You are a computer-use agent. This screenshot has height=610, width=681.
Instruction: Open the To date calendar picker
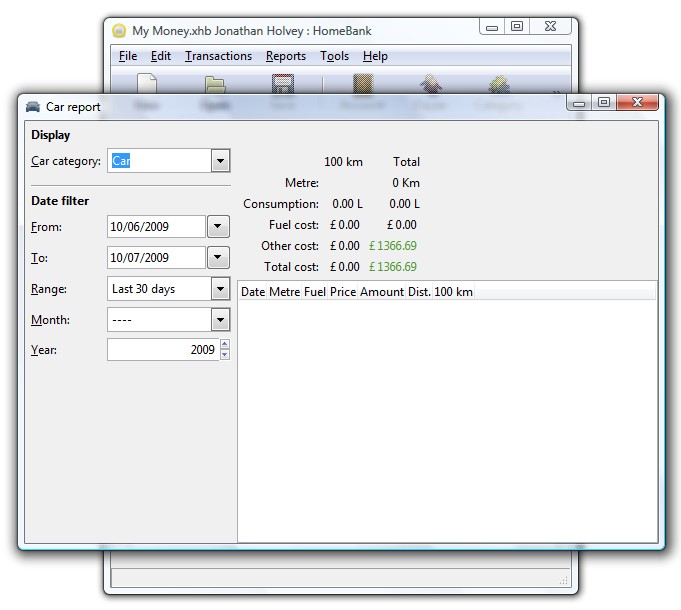click(219, 258)
